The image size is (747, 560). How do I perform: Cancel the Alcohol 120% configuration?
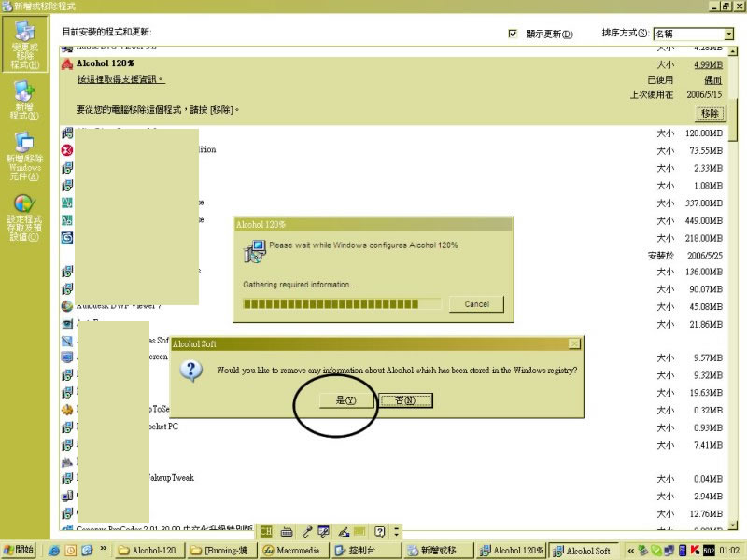tap(476, 304)
